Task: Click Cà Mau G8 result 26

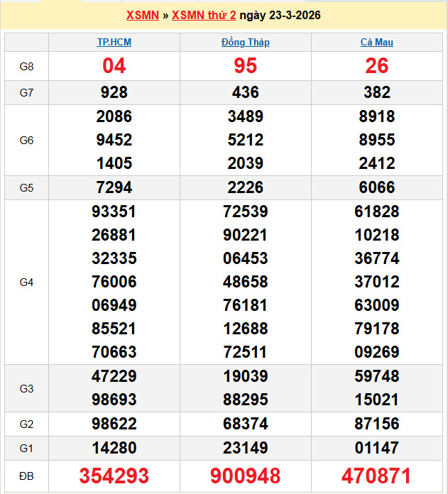Action: point(377,66)
